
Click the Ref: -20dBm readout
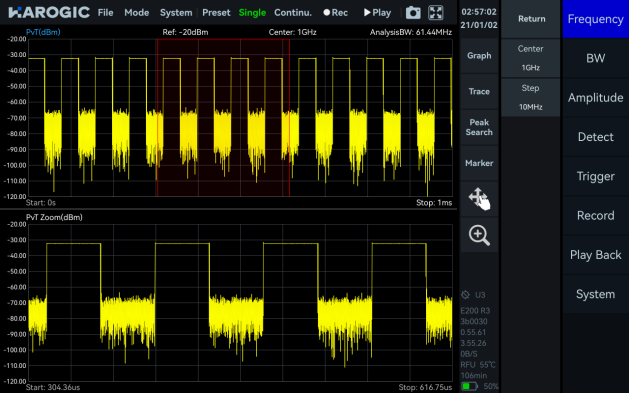coord(185,32)
